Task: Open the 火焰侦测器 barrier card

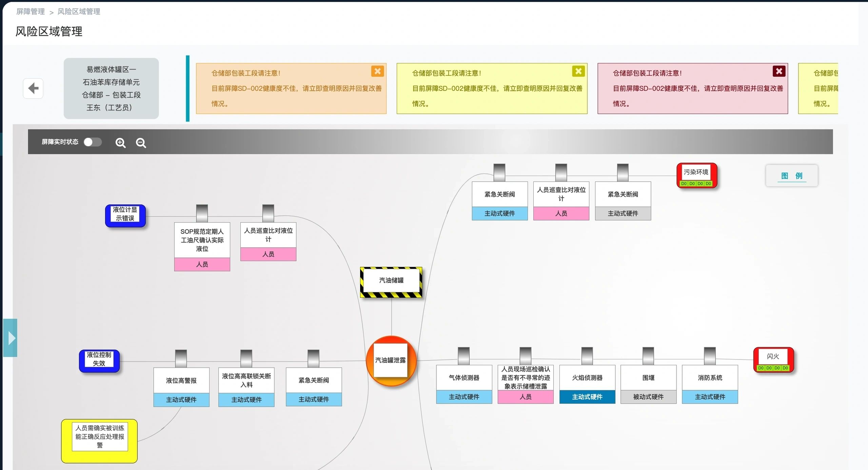Action: pos(587,384)
